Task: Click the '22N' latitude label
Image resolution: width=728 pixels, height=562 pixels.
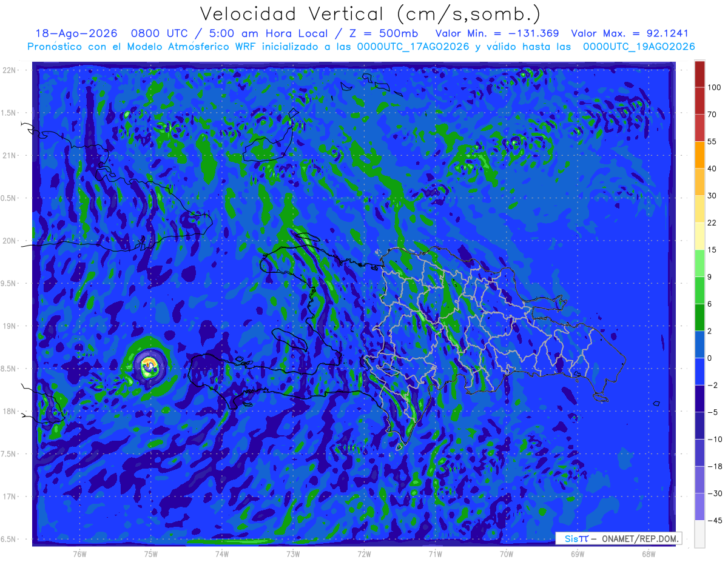Action: (x=10, y=70)
